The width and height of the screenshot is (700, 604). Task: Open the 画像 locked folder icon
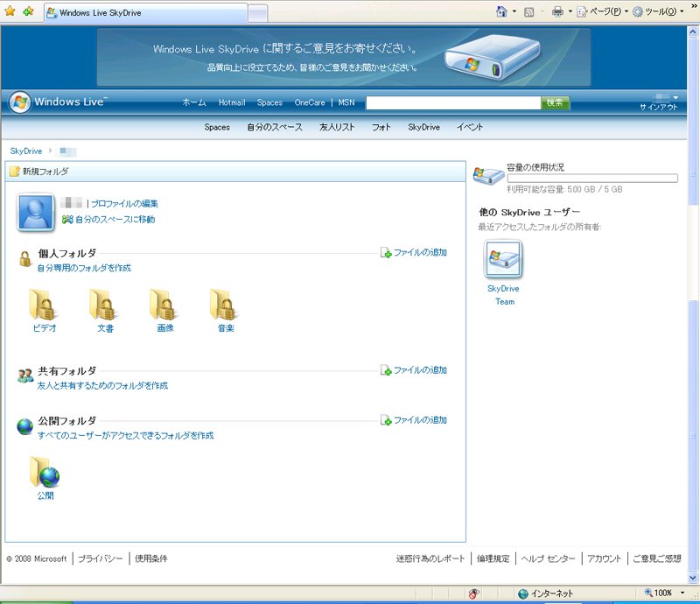[164, 306]
